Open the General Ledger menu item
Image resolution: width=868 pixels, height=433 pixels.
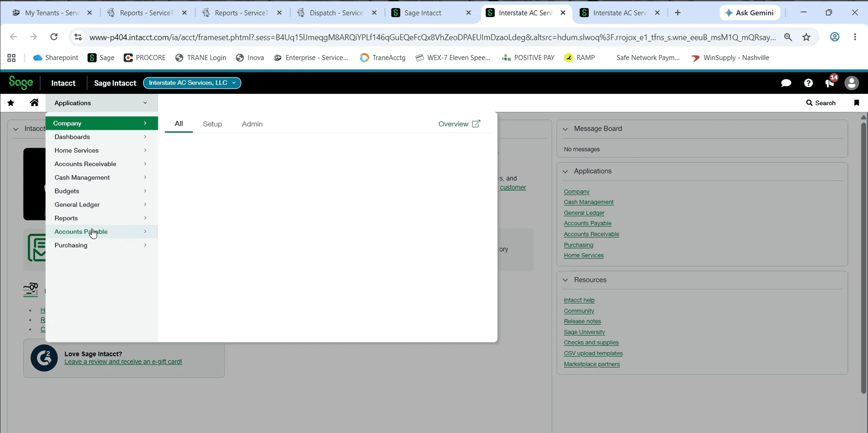coord(102,205)
